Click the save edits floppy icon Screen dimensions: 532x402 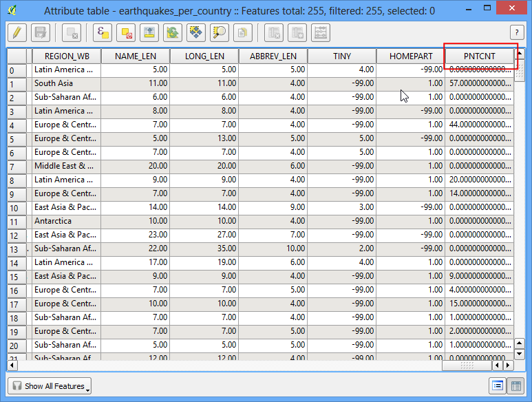(41, 33)
